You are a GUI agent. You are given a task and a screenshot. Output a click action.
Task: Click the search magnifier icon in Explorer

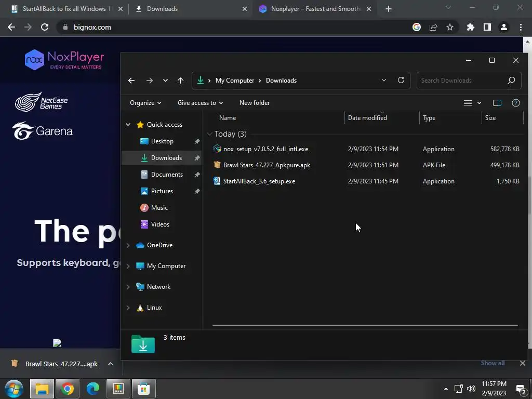click(x=511, y=81)
